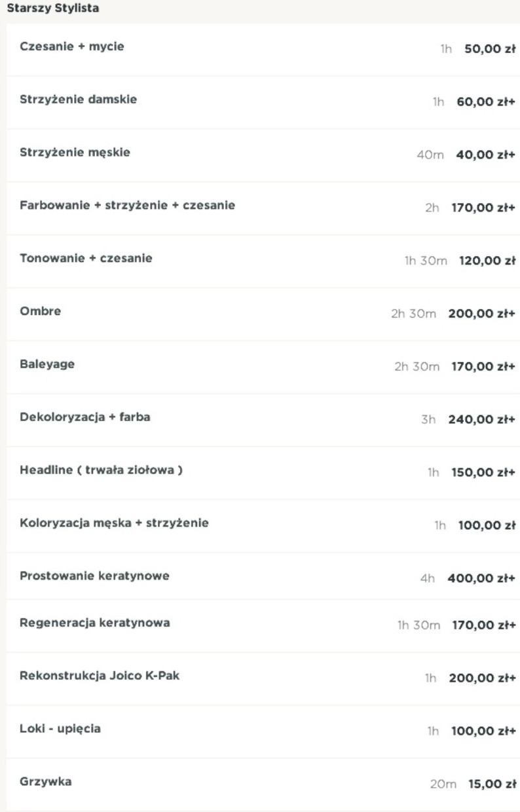This screenshot has width=520, height=812.
Task: Open the Ombre service entry
Action: click(x=41, y=311)
